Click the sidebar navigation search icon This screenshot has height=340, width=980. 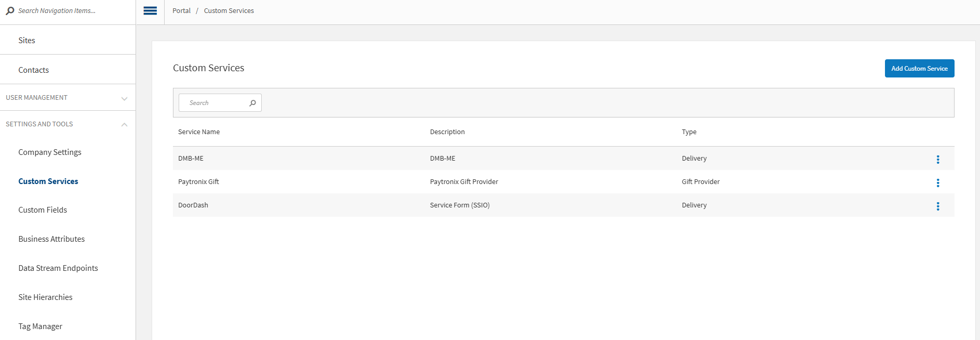point(10,11)
